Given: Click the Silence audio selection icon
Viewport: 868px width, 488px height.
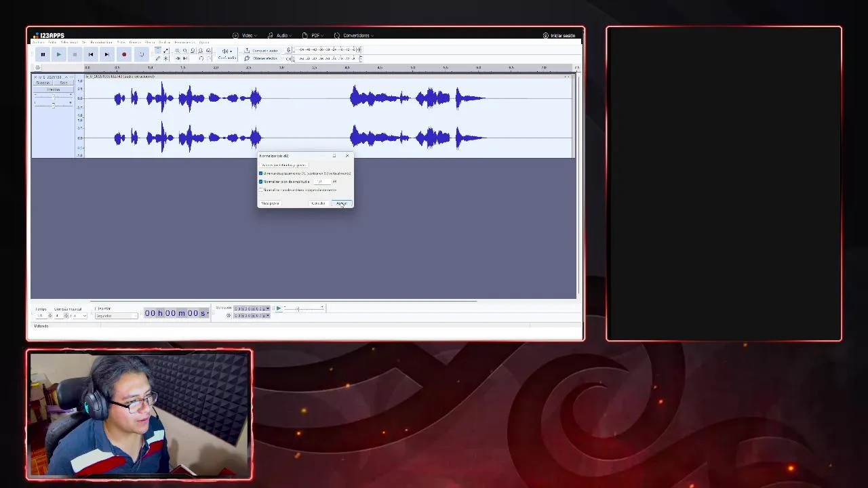Looking at the screenshot, I should coord(185,58).
